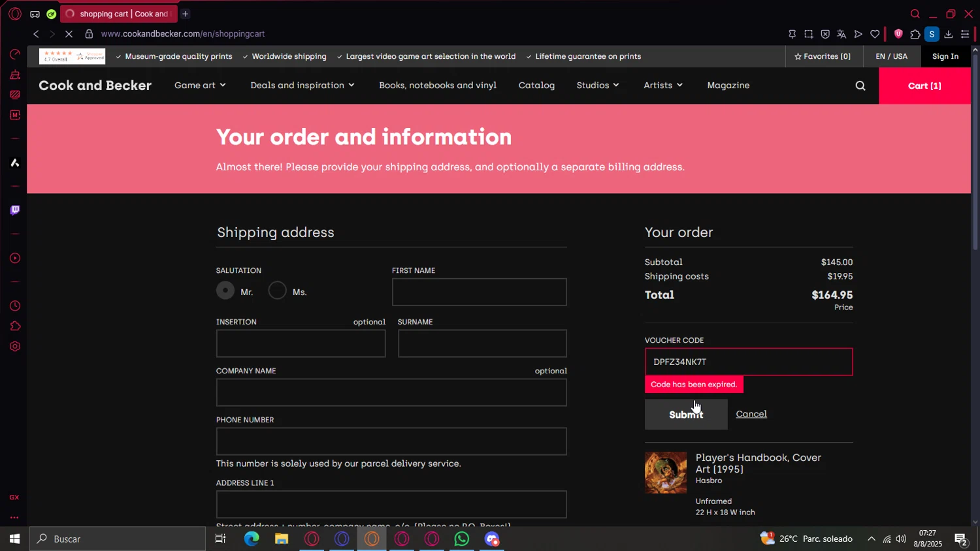Select the Ms. salutation radio button

point(278,291)
